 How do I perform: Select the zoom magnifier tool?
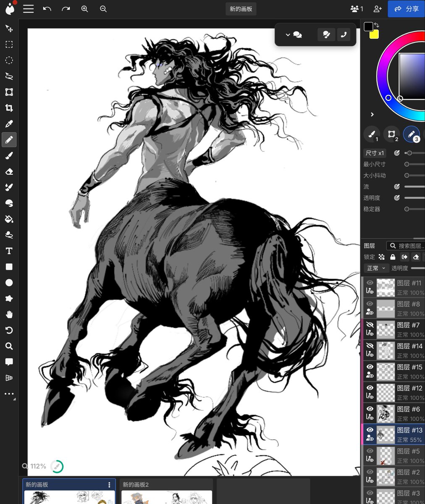pyautogui.click(x=9, y=346)
